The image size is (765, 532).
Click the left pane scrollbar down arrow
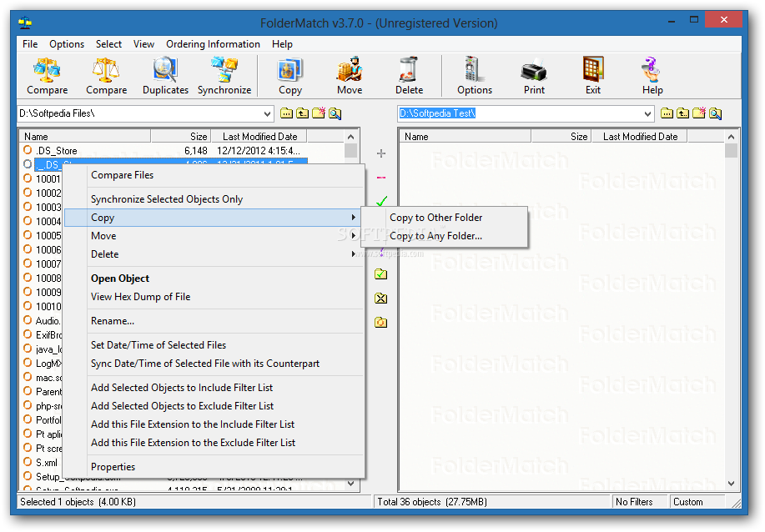[x=350, y=484]
